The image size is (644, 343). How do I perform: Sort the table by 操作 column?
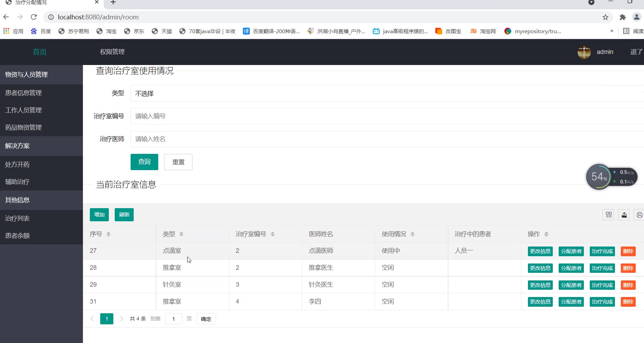tap(546, 234)
